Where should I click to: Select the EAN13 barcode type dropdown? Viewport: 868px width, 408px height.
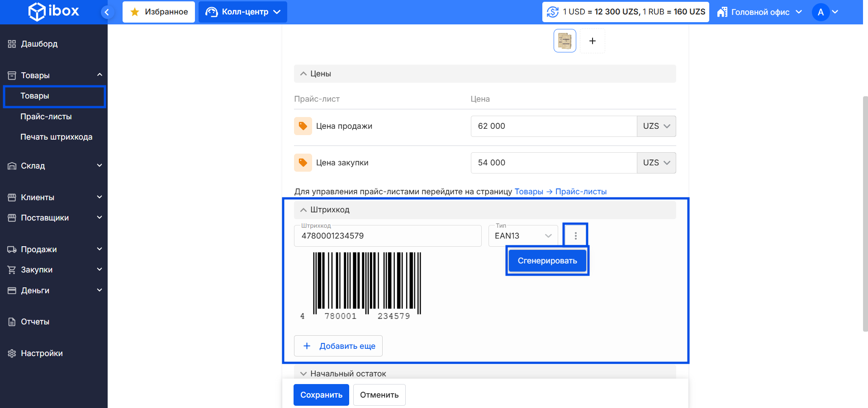[x=523, y=236]
